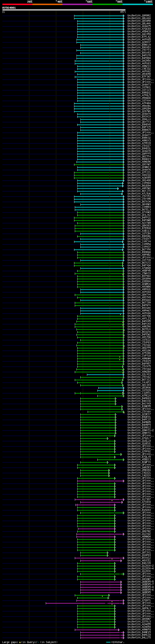Open UniRef100_A8XCE1 hit
Viewport: 155px width, 644px height.
[x=139, y=560]
